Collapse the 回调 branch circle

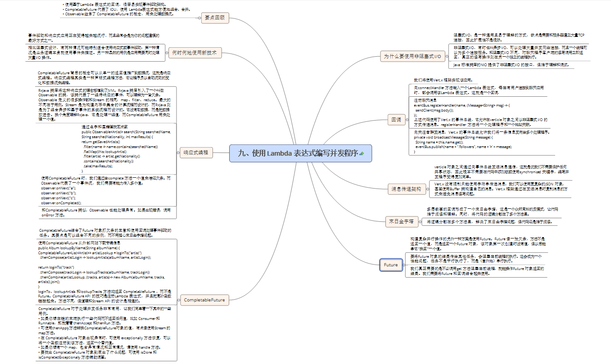click(407, 120)
